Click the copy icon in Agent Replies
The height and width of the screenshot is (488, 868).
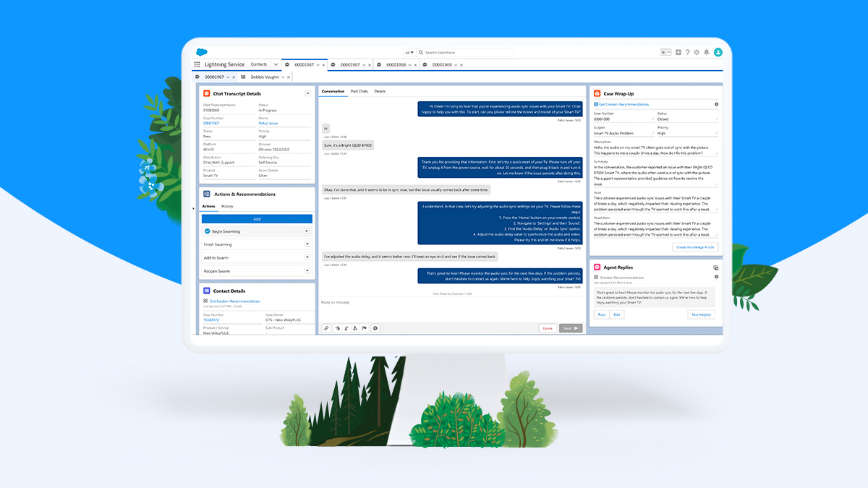(x=715, y=267)
